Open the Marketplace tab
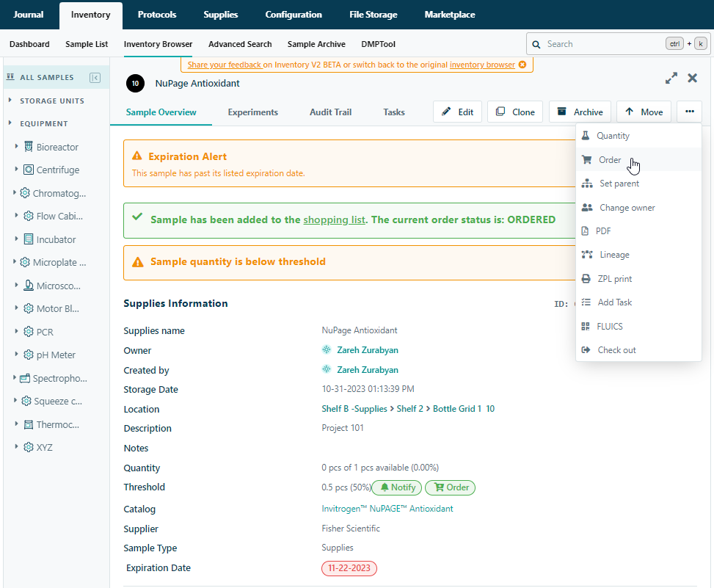 coord(450,15)
